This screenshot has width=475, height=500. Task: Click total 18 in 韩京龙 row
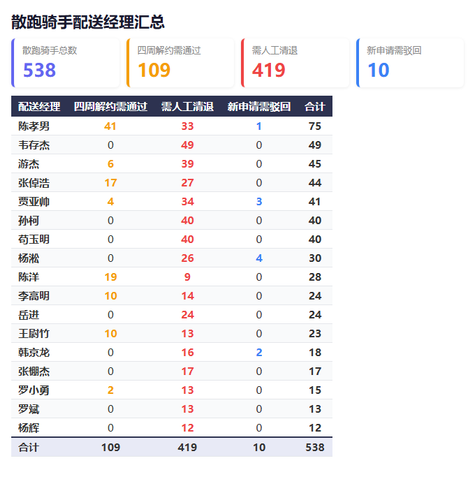tap(315, 352)
